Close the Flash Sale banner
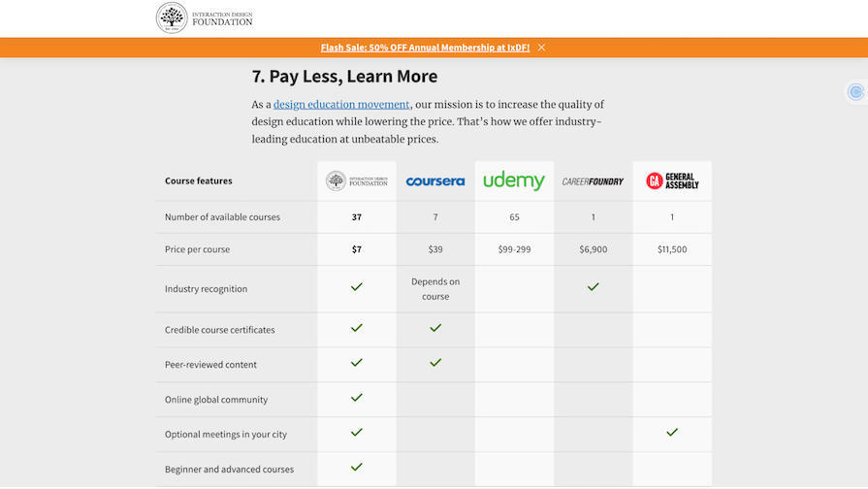 click(541, 48)
